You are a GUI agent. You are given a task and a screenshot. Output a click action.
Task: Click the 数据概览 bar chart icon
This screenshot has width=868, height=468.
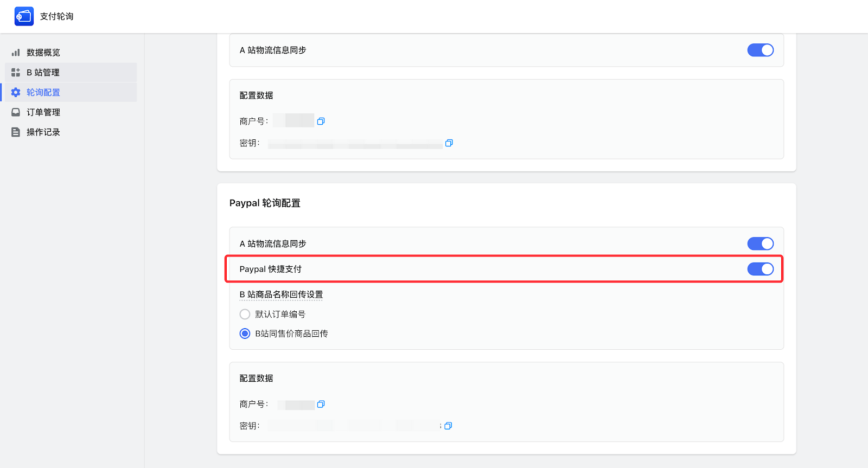click(x=16, y=53)
